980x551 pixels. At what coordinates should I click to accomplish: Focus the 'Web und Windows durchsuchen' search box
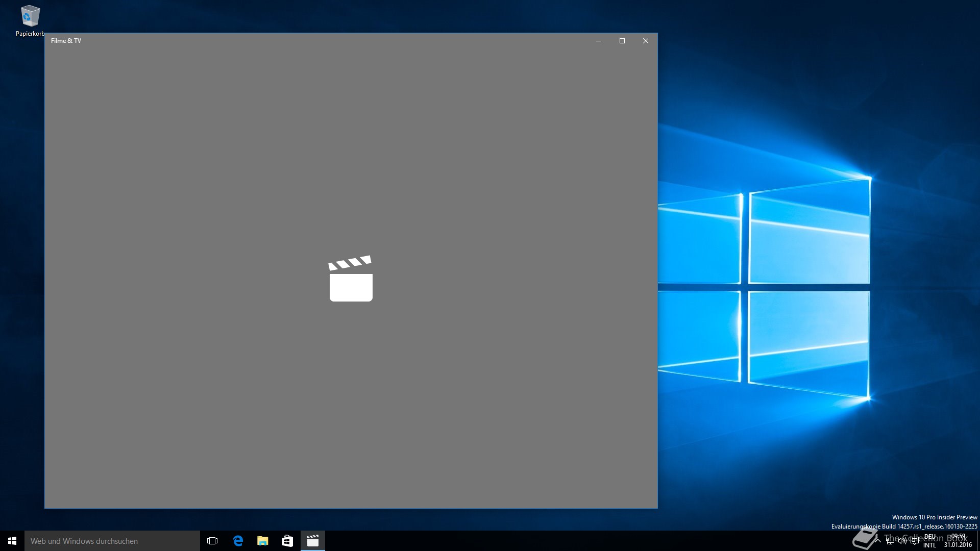click(112, 541)
